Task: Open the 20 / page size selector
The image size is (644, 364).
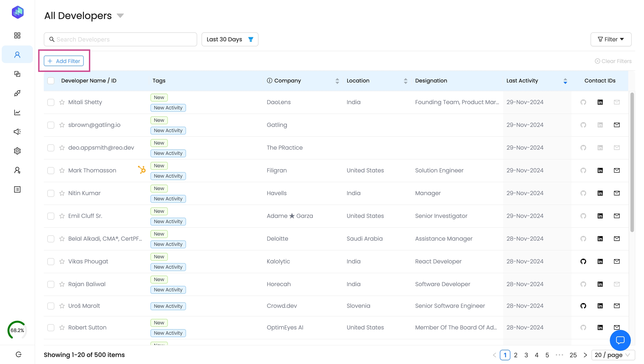Action: [613, 355]
